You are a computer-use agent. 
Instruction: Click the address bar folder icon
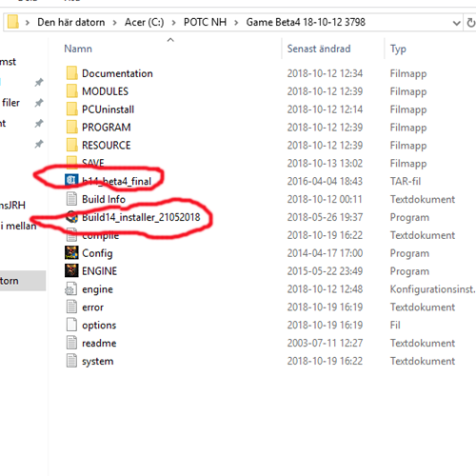(12, 22)
